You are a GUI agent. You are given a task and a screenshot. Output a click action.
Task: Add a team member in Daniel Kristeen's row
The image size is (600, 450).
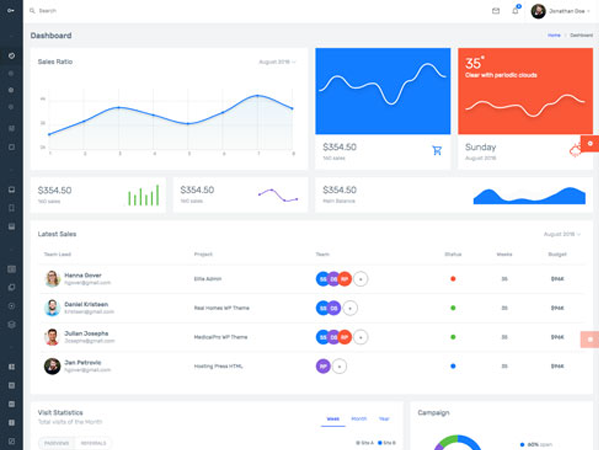(x=350, y=308)
